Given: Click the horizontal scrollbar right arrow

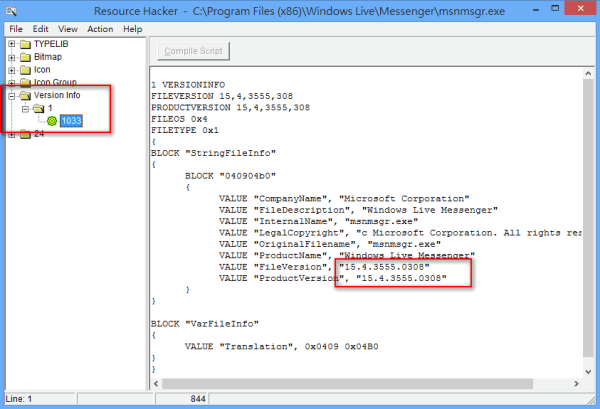Looking at the screenshot, I should (x=576, y=383).
